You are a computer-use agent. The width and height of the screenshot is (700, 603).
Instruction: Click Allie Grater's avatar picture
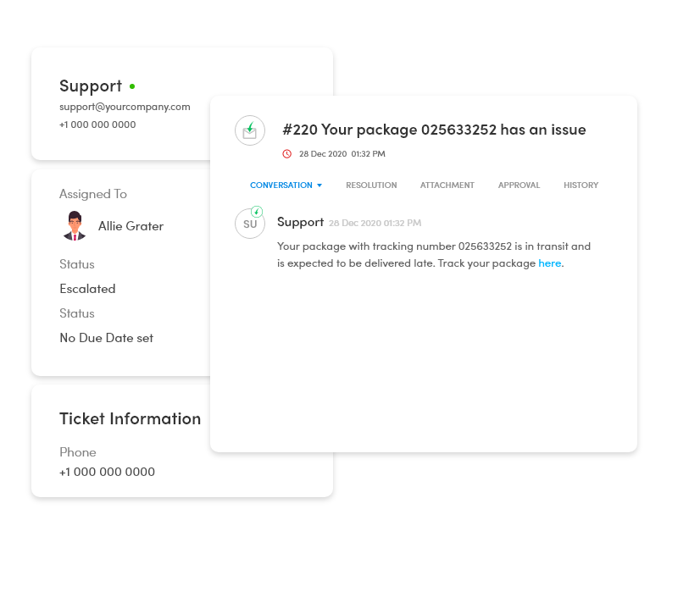coord(75,225)
